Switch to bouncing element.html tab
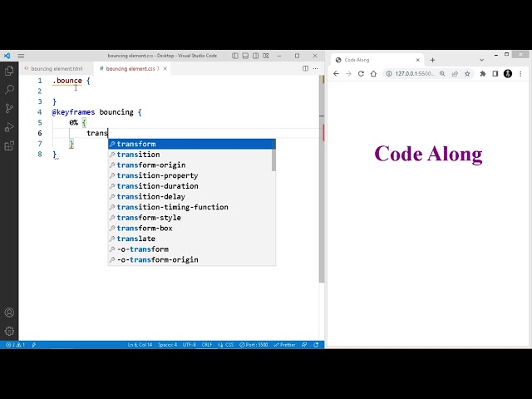 tap(57, 68)
